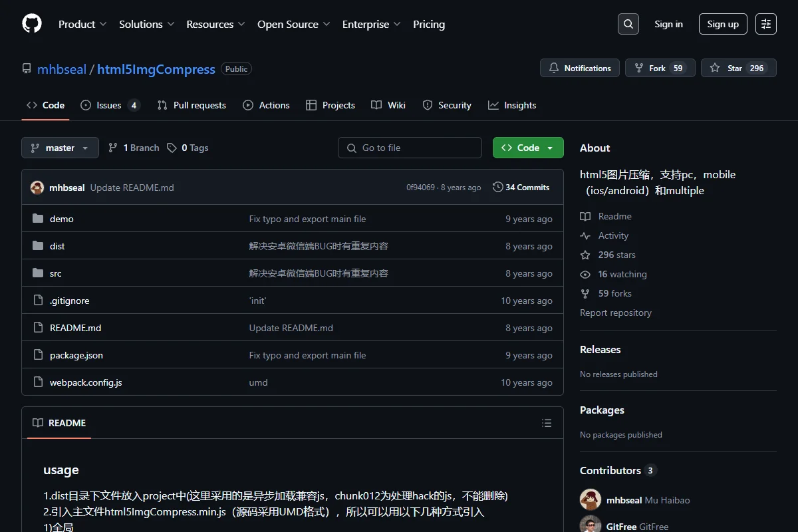Open Update README.md commit message in header
The height and width of the screenshot is (532, 798).
[x=132, y=188]
